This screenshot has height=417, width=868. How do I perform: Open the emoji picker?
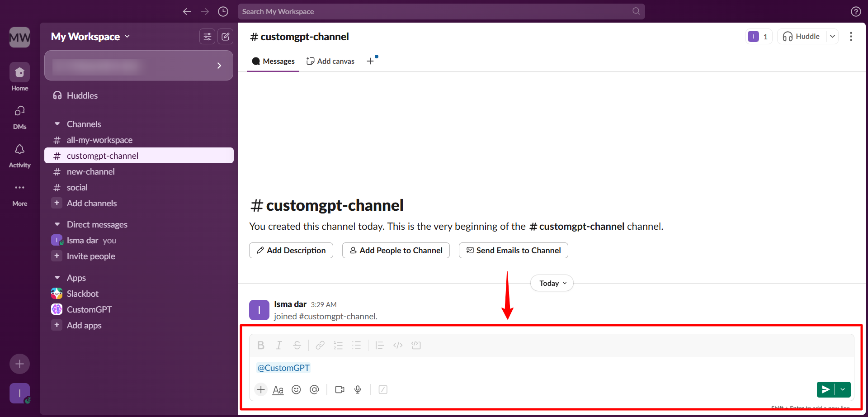[296, 389]
